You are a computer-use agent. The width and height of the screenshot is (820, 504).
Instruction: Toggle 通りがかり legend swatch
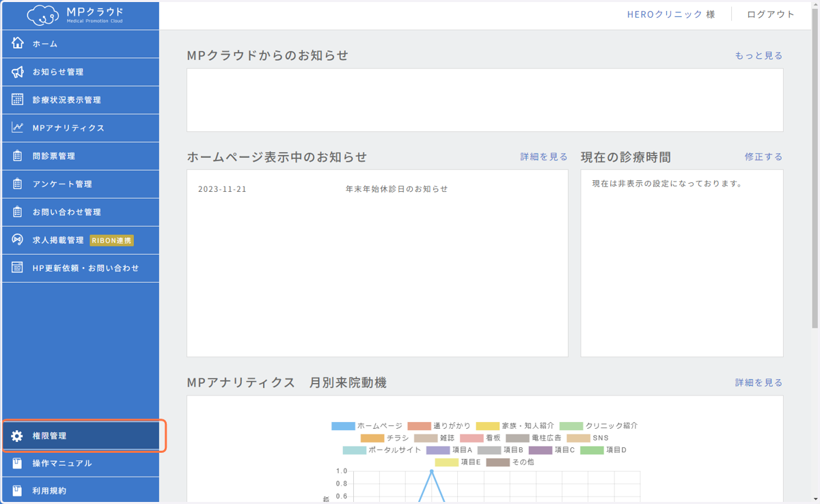(419, 426)
